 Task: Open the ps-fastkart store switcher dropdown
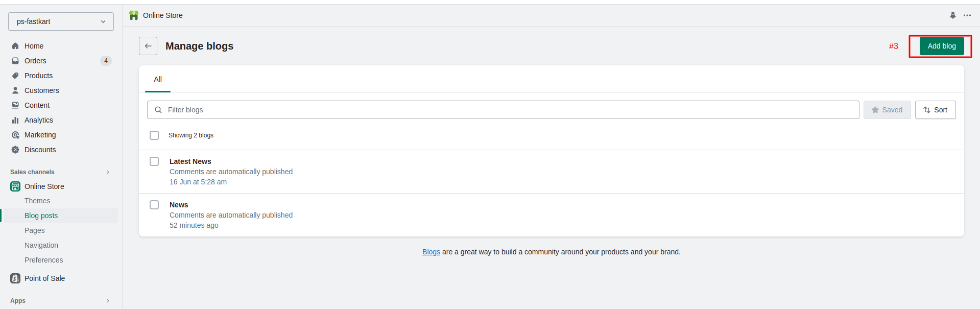pyautogui.click(x=61, y=21)
